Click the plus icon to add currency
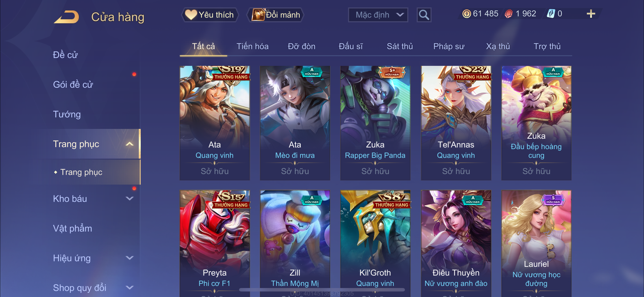 591,14
